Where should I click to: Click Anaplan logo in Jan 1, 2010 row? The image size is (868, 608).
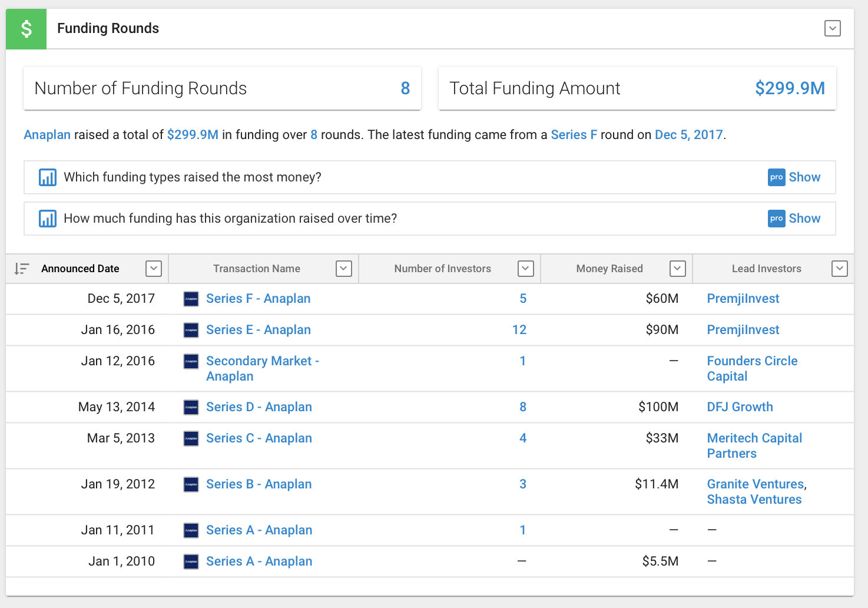[191, 561]
